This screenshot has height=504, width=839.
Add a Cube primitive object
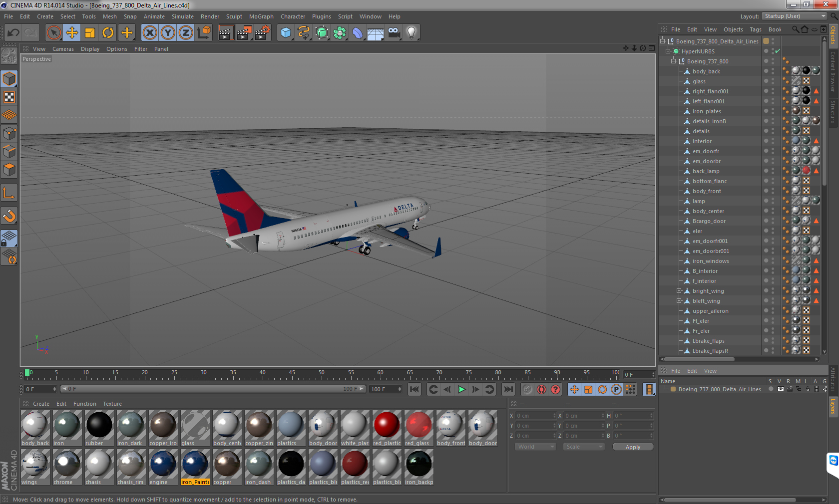click(x=286, y=33)
